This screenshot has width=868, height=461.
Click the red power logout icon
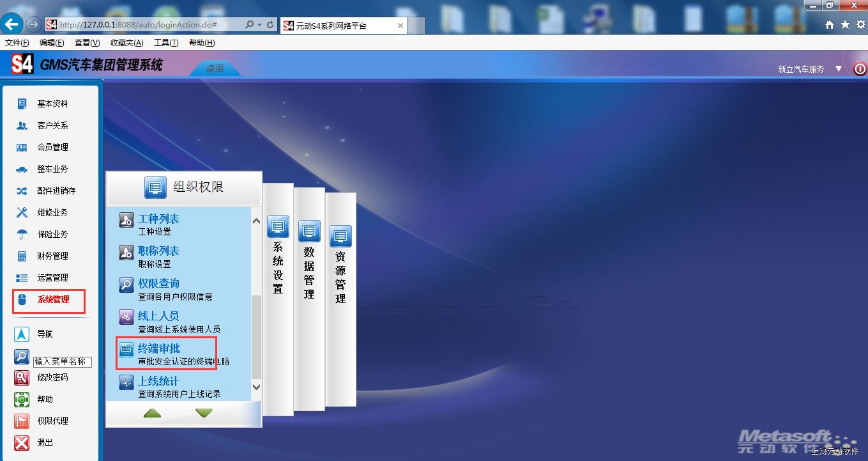tap(860, 69)
